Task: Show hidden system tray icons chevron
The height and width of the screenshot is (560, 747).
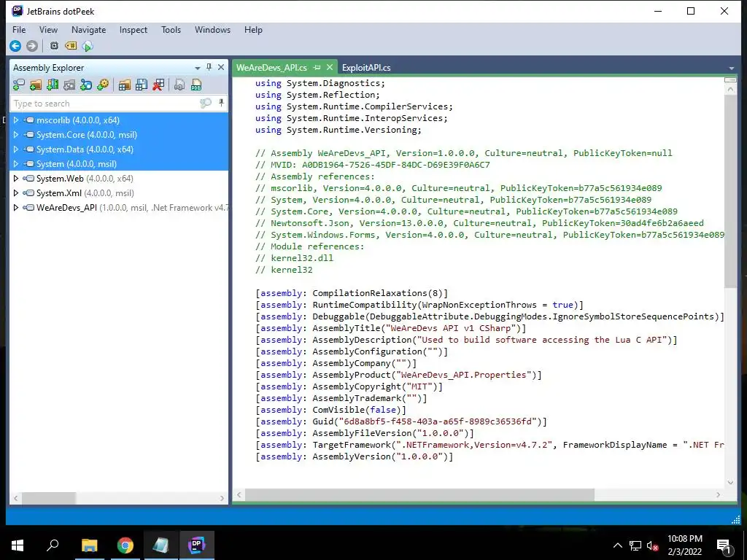Action: (x=617, y=545)
